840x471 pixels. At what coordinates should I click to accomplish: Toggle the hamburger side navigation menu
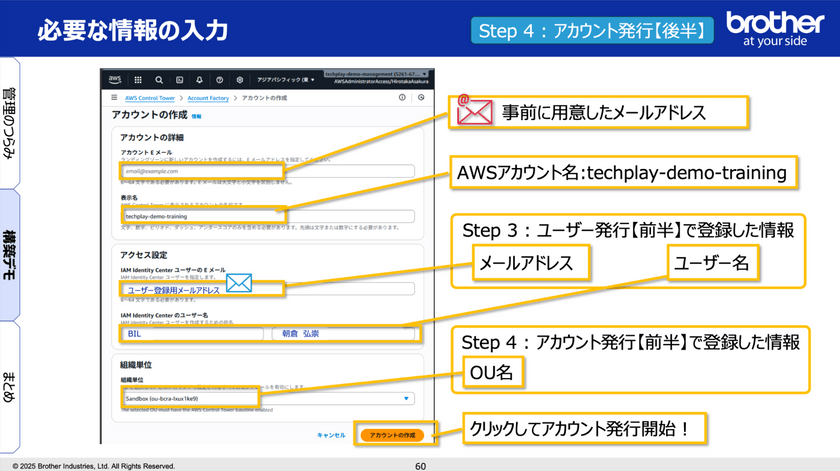[112, 98]
